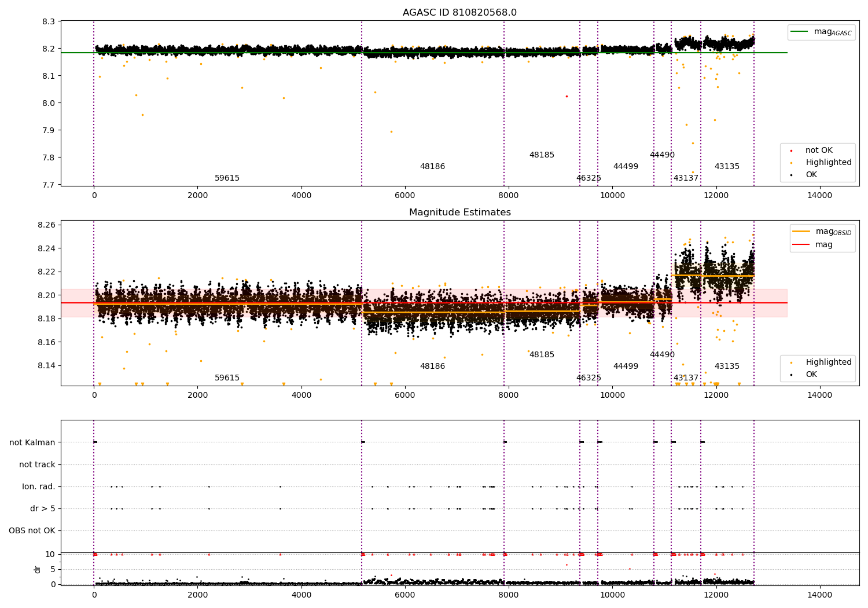Click the rotated 'dr' y-axis label
The image size is (868, 608).
coord(38,569)
